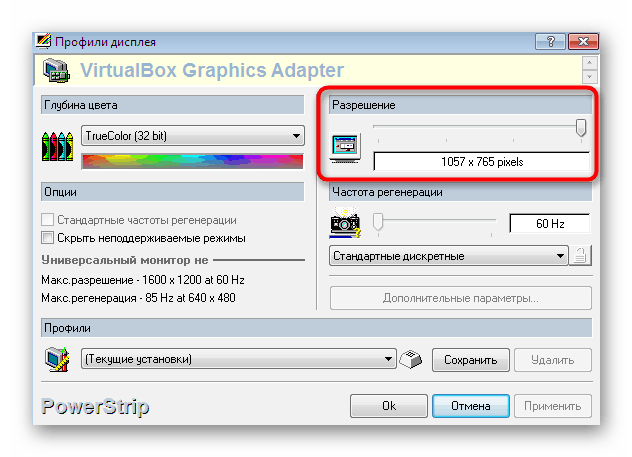
Task: Click the PowerStrip title bar icon
Action: [44, 41]
